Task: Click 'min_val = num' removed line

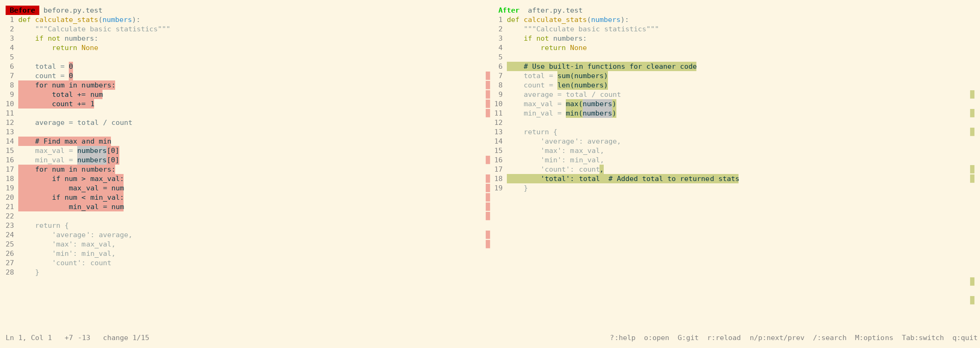Action: 96,207
